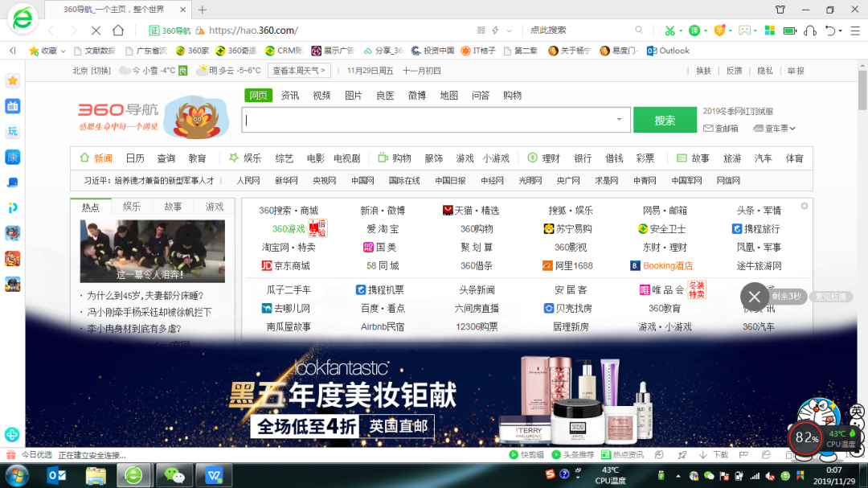Open the 天猫·精选 link
Viewport: 868px width, 488px height.
click(471, 211)
